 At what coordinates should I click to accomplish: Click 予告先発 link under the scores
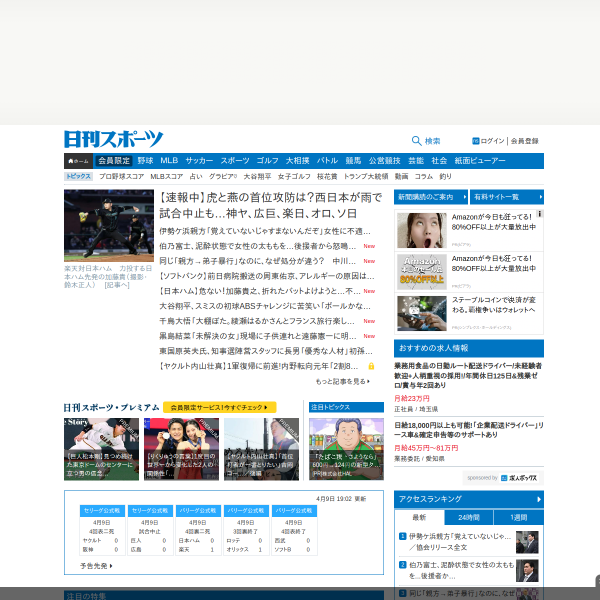coord(96,566)
